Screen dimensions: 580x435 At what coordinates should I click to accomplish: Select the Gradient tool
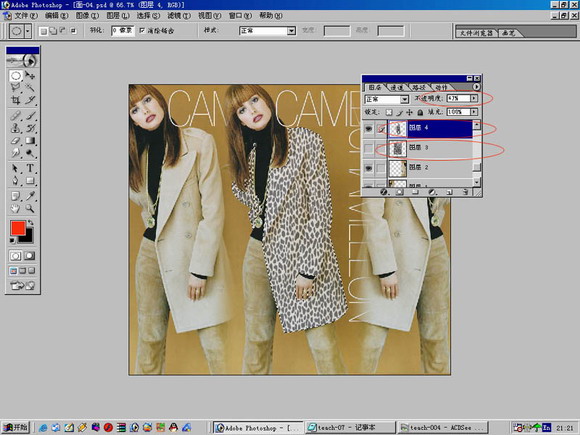[30, 141]
